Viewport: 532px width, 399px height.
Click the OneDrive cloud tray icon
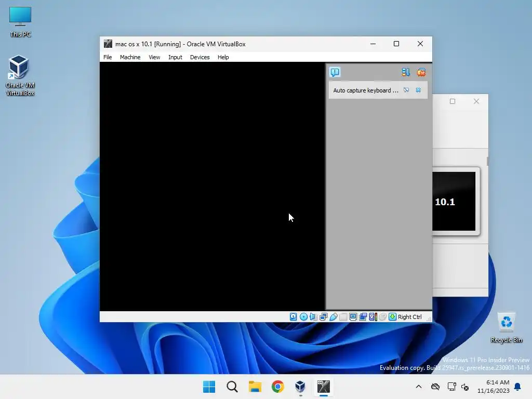click(435, 387)
